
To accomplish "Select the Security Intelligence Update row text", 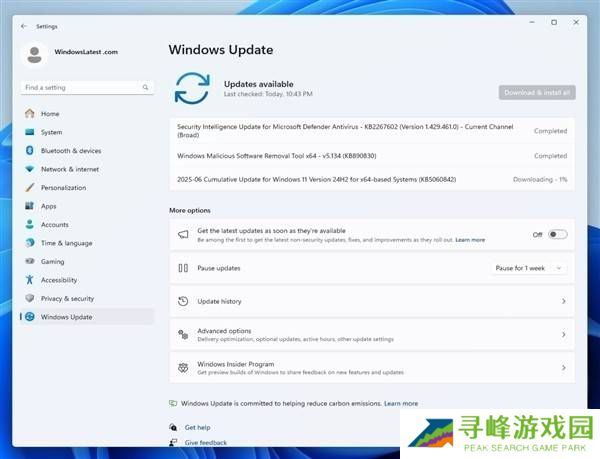I will [x=345, y=131].
